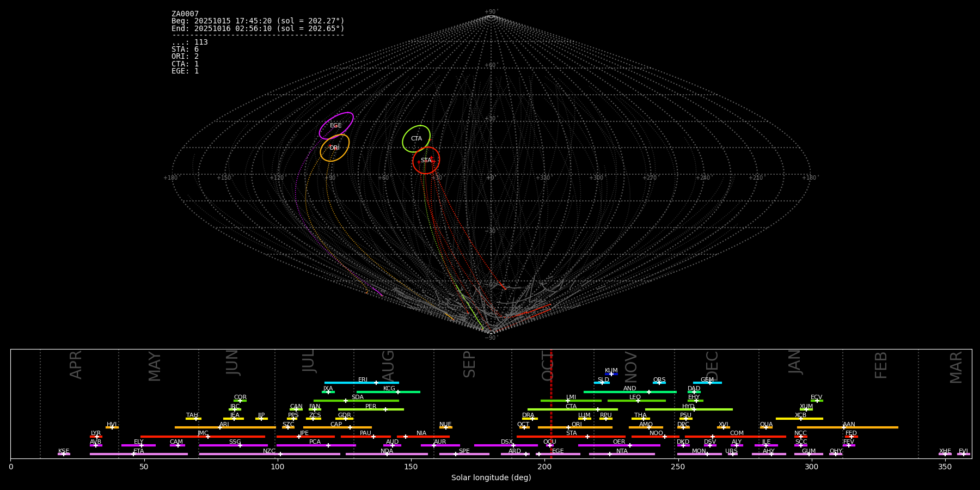Select the pink NZC shower bar
The height and width of the screenshot is (490, 980).
point(269,454)
